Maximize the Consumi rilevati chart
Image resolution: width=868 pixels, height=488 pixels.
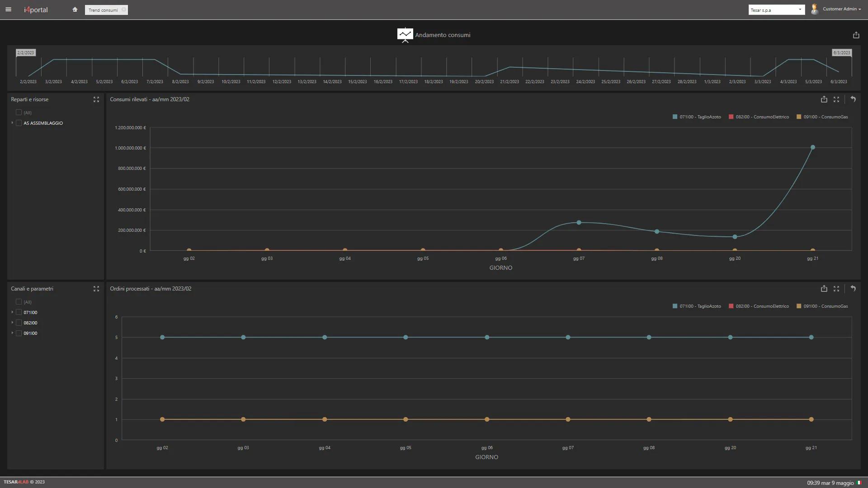(836, 99)
